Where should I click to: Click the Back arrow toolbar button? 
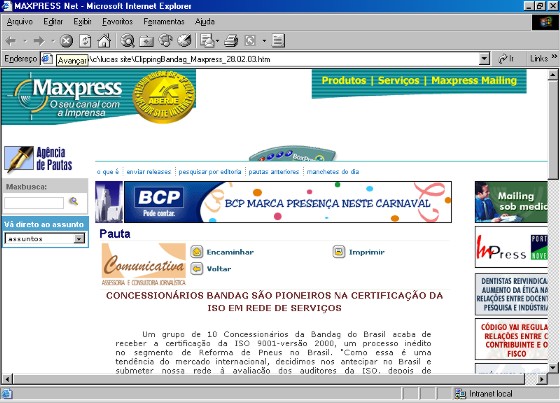tap(11, 41)
